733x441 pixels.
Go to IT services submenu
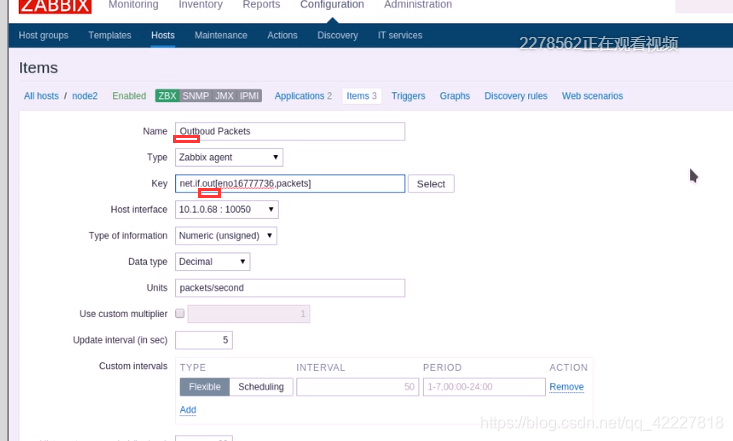tap(400, 36)
